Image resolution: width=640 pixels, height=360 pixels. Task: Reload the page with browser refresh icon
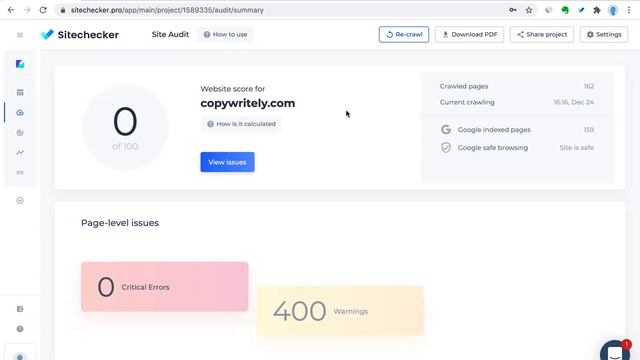[x=43, y=10]
